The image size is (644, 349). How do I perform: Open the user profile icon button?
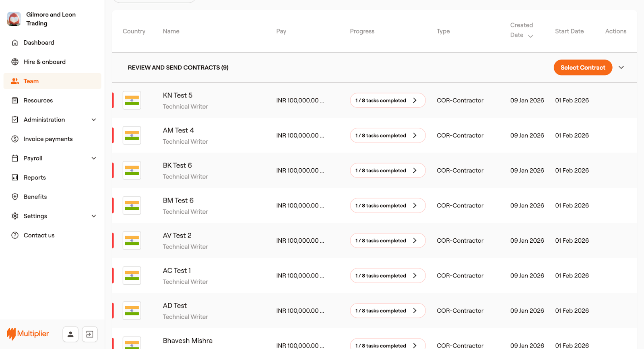[70, 334]
